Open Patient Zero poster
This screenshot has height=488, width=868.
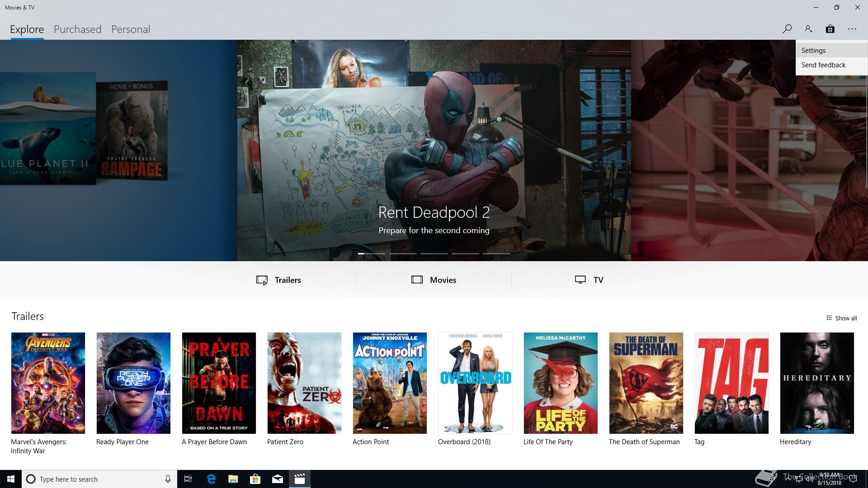[304, 383]
